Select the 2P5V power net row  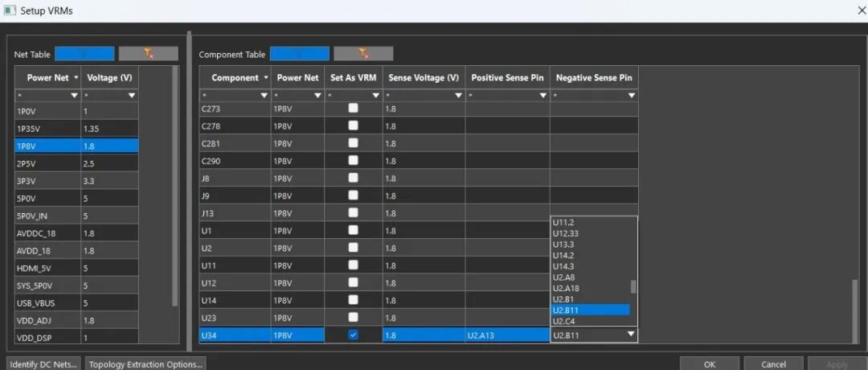(x=76, y=163)
